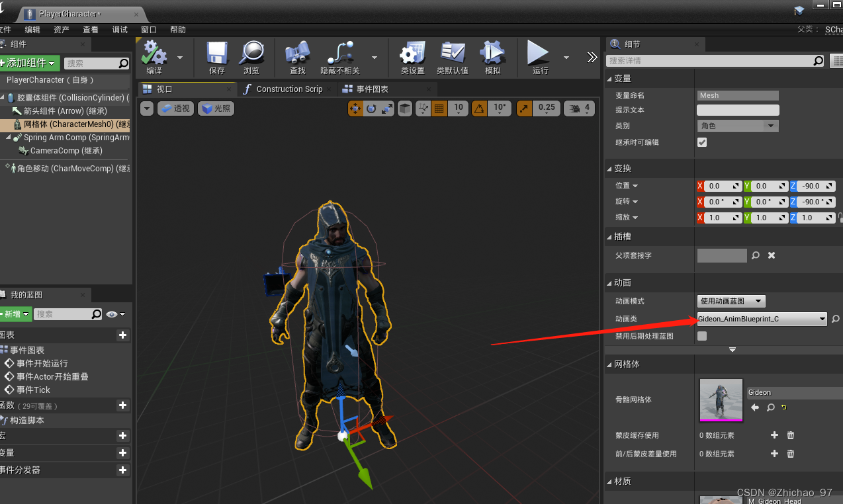
Task: Open rotation snap value 10° dropdown
Action: point(500,108)
